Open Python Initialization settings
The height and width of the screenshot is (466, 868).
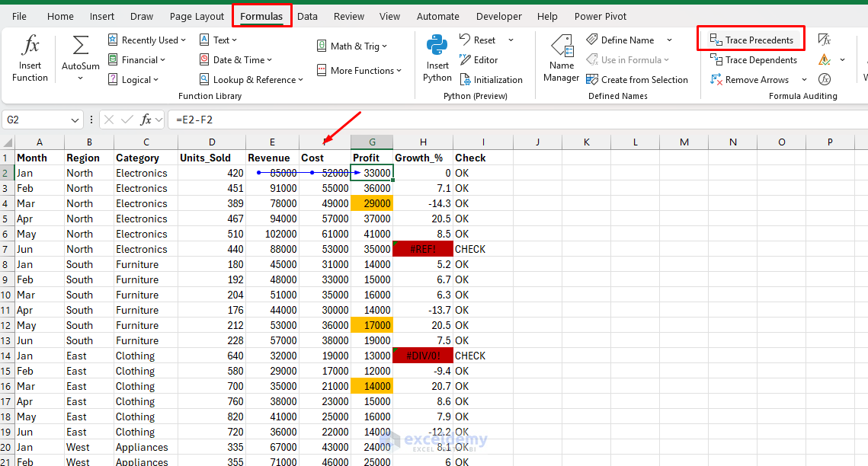point(491,80)
